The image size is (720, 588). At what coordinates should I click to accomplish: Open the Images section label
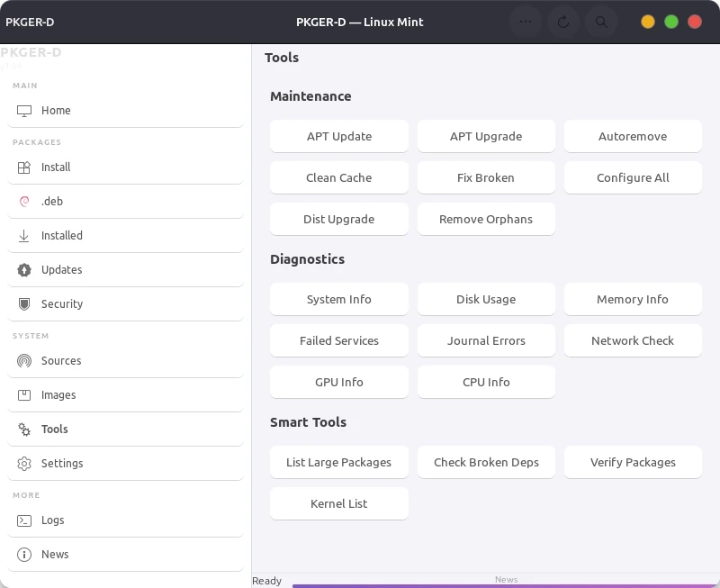point(58,395)
